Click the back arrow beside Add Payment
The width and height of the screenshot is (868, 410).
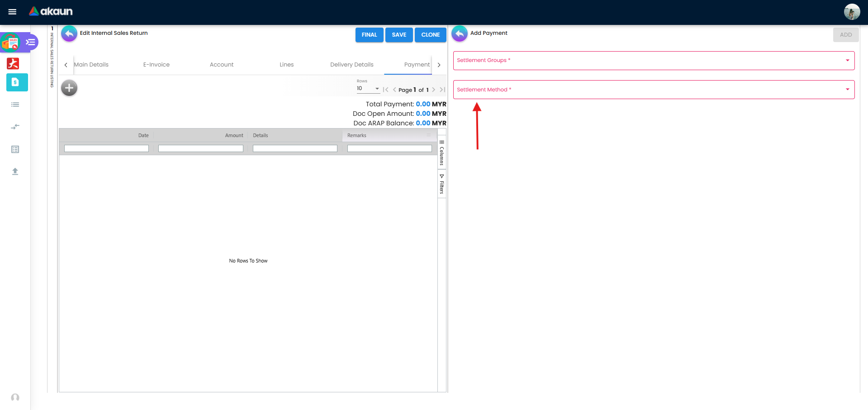459,33
